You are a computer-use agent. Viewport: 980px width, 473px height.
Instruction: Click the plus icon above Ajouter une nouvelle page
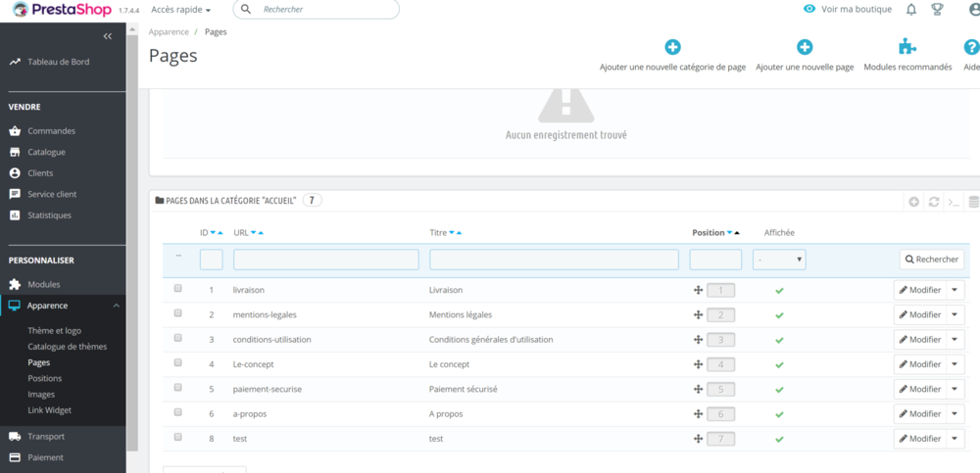tap(805, 47)
